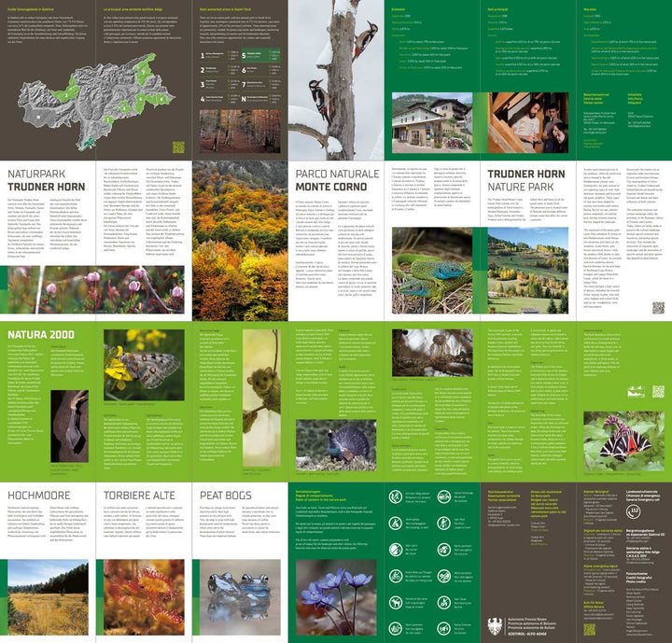The image size is (672, 643).
Task: Click the QR code beside the English park text
Action: [658, 307]
